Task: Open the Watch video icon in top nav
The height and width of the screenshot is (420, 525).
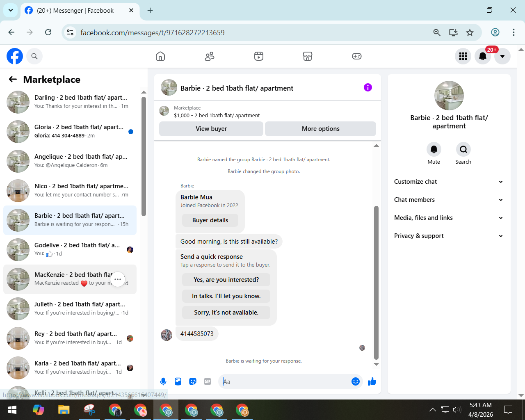Action: coord(259,56)
